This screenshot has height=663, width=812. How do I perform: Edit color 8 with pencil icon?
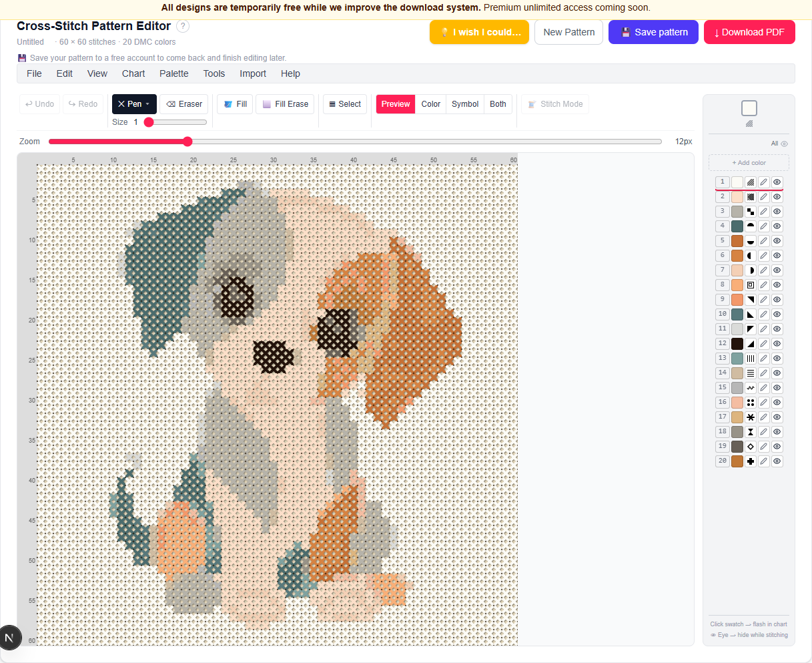click(x=764, y=285)
